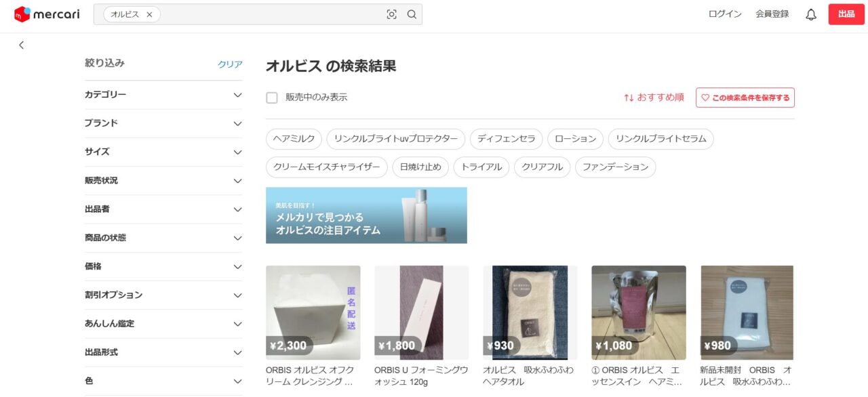
Task: Expand the あんしん鑑定 filter
Action: click(x=163, y=324)
